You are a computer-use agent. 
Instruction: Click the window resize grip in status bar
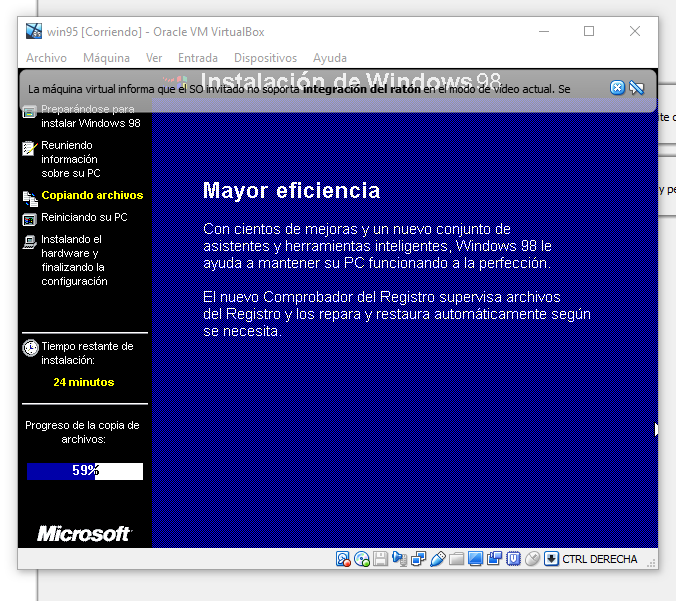click(651, 563)
